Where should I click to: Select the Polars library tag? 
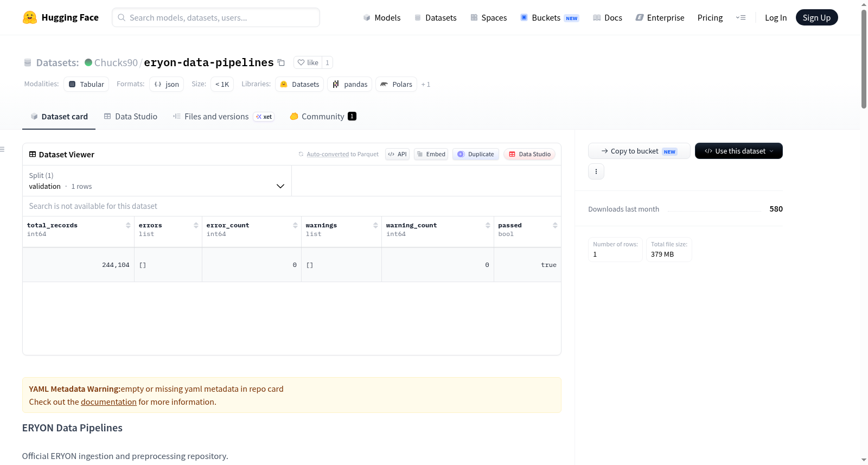point(397,84)
